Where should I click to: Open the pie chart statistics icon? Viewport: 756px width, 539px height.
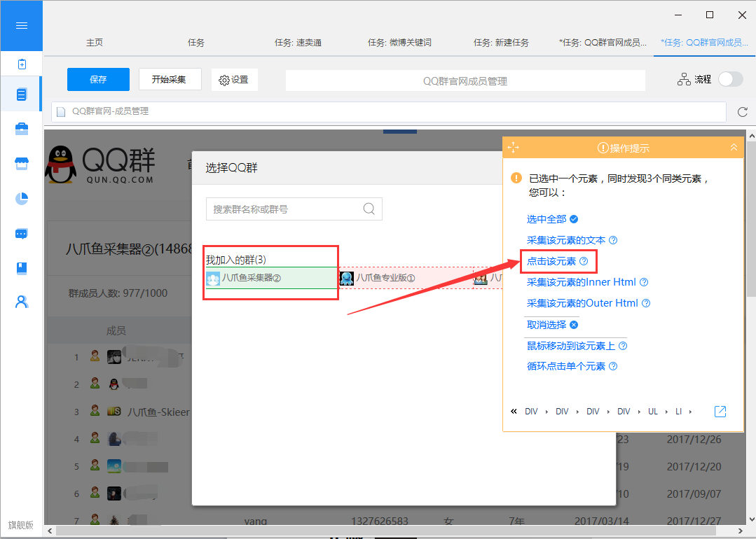click(22, 199)
